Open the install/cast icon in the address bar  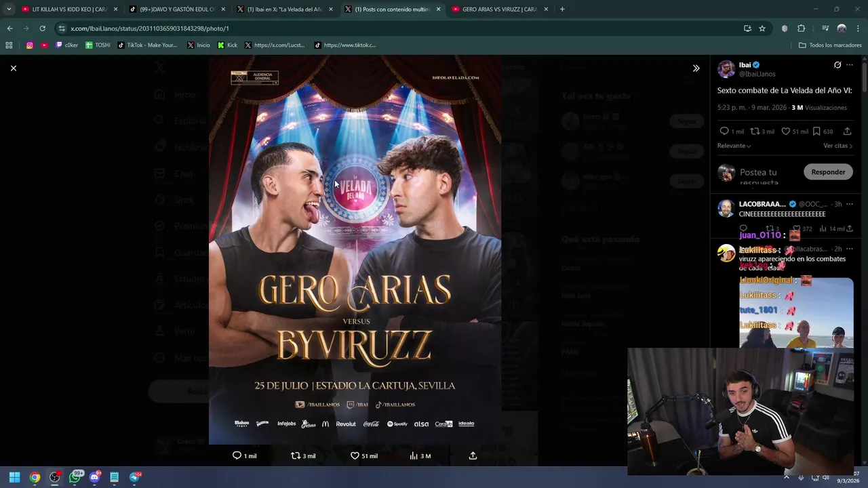pyautogui.click(x=747, y=28)
